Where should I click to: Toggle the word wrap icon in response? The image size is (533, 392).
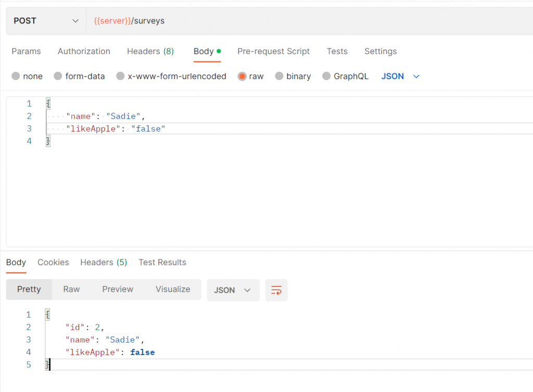click(276, 290)
